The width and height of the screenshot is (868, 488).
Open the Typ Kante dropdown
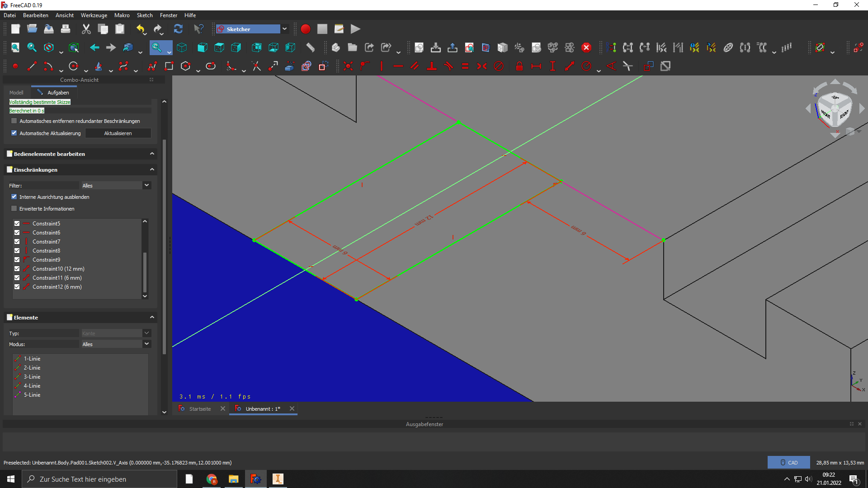(x=146, y=333)
